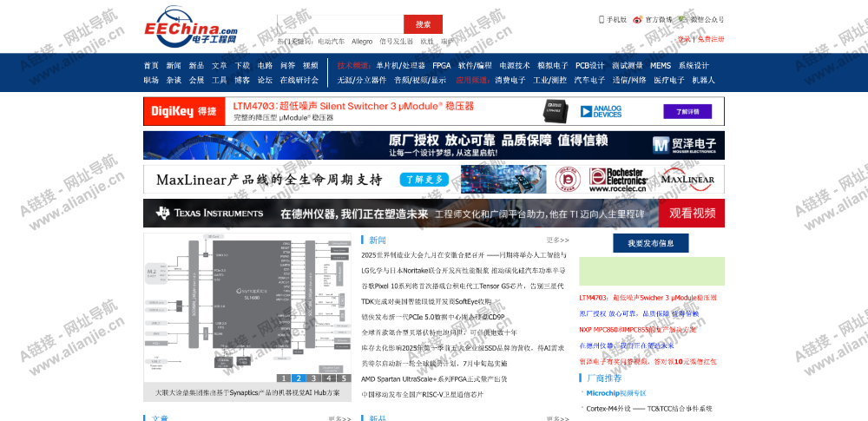
Task: Select hot keyword 电动汽车
Action: 331,42
